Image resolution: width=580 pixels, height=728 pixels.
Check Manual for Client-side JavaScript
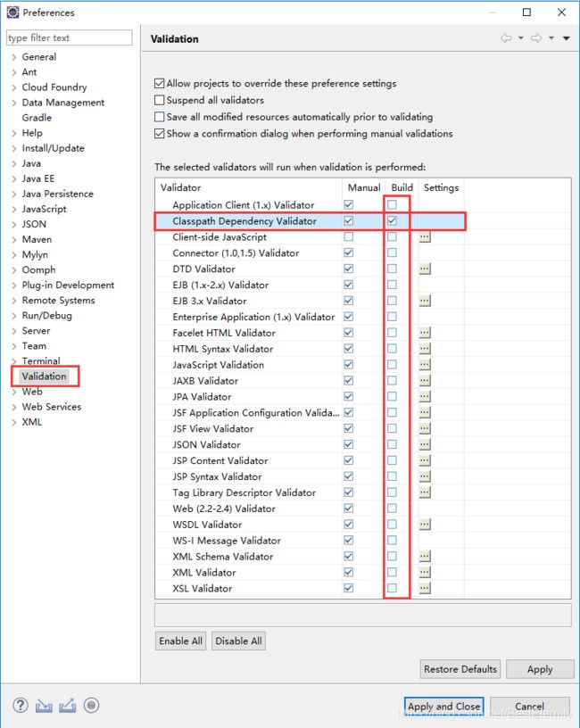(x=348, y=236)
